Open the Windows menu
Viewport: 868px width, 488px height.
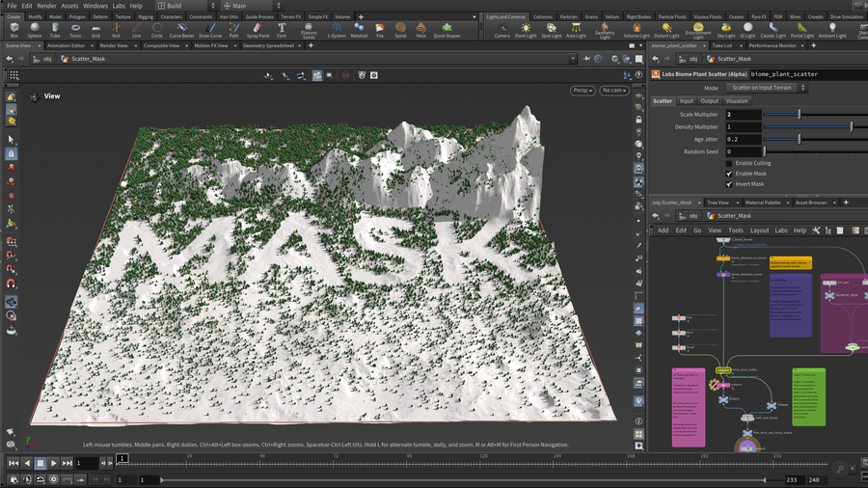pos(95,6)
